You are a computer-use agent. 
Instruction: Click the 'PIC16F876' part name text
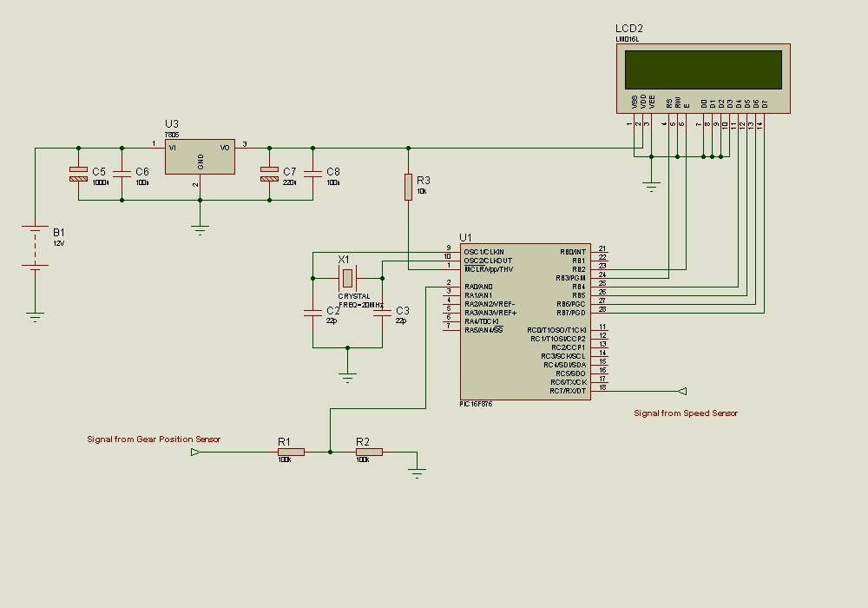point(476,404)
